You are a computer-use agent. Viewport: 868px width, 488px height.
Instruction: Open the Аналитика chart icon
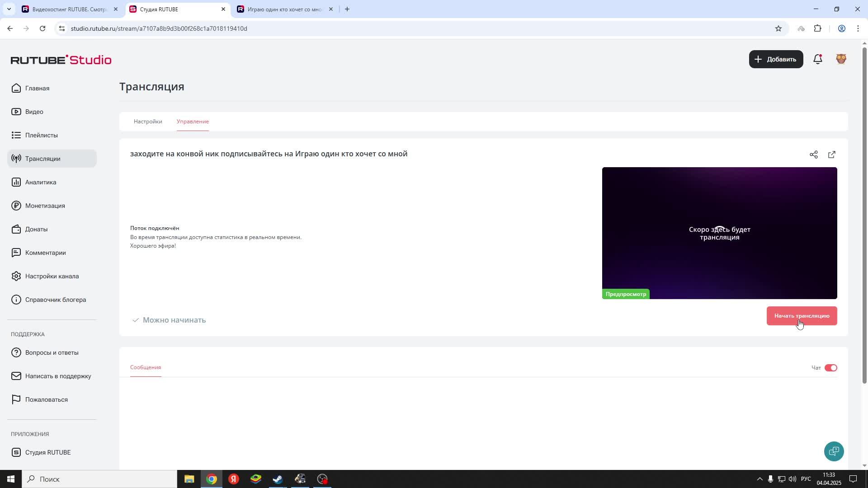pos(16,182)
